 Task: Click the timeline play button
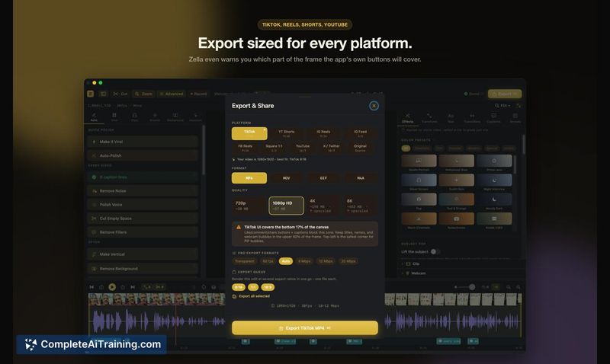pyautogui.click(x=112, y=287)
